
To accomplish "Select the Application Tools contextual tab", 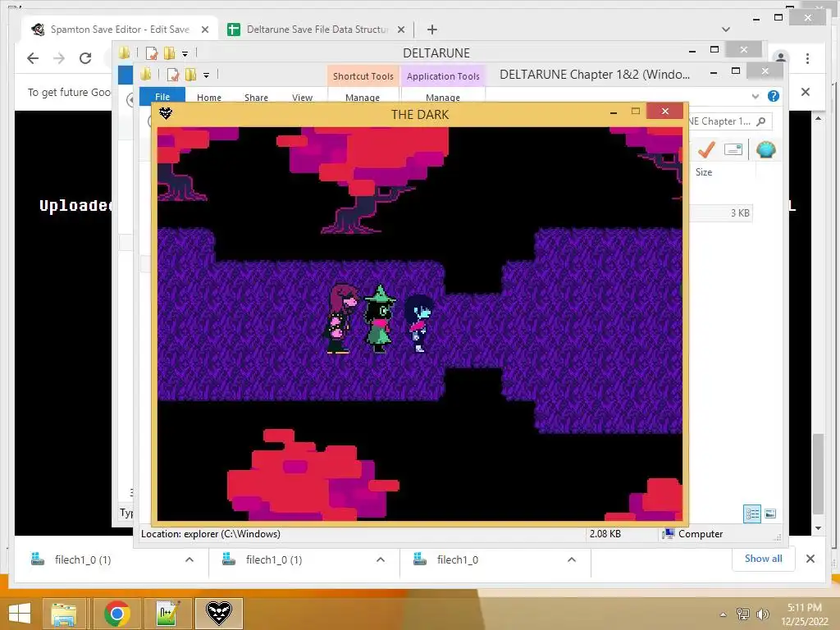I will 443,76.
